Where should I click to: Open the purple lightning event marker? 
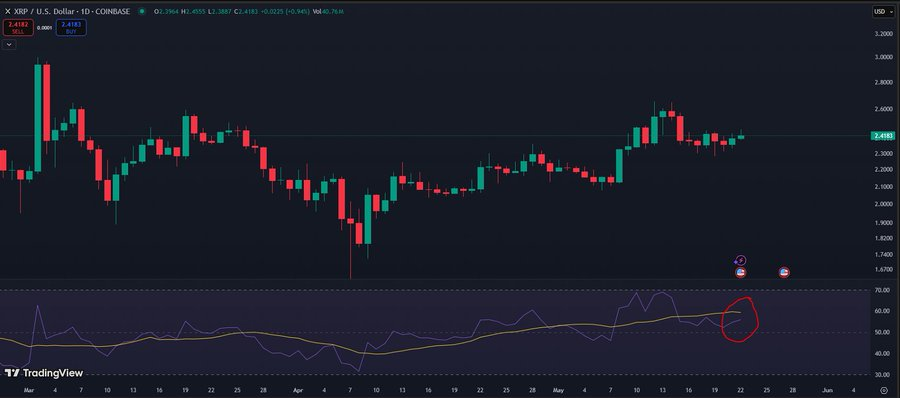click(741, 261)
